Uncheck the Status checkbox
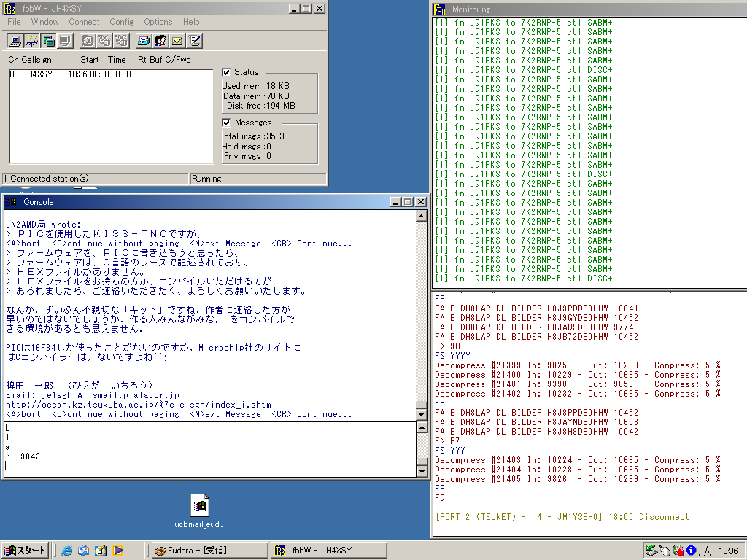 [x=227, y=72]
